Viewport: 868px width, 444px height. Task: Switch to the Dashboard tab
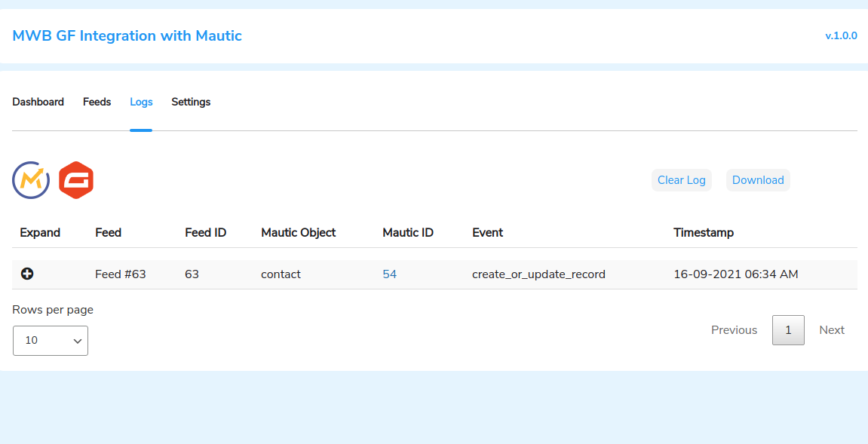point(38,102)
